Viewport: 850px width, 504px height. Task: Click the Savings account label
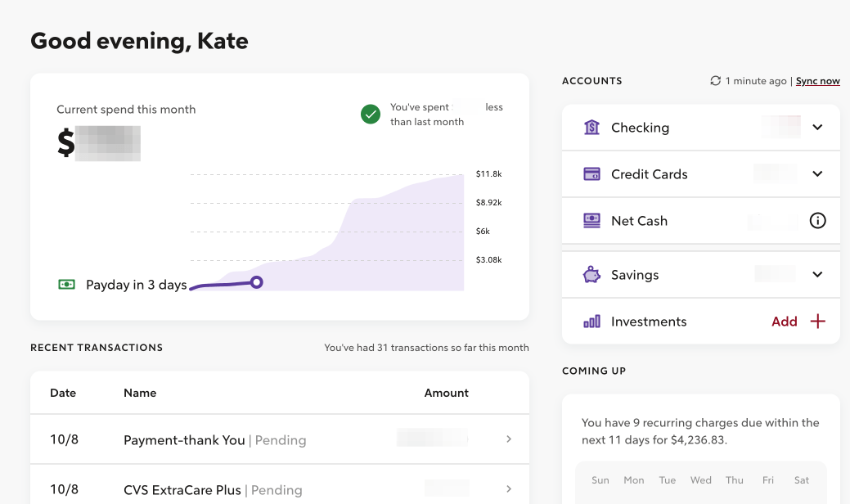point(635,275)
